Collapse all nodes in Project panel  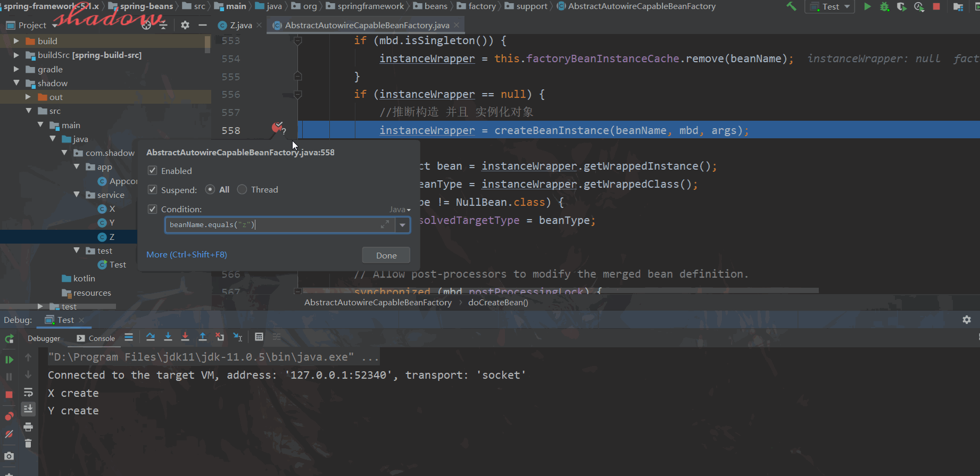pos(163,25)
